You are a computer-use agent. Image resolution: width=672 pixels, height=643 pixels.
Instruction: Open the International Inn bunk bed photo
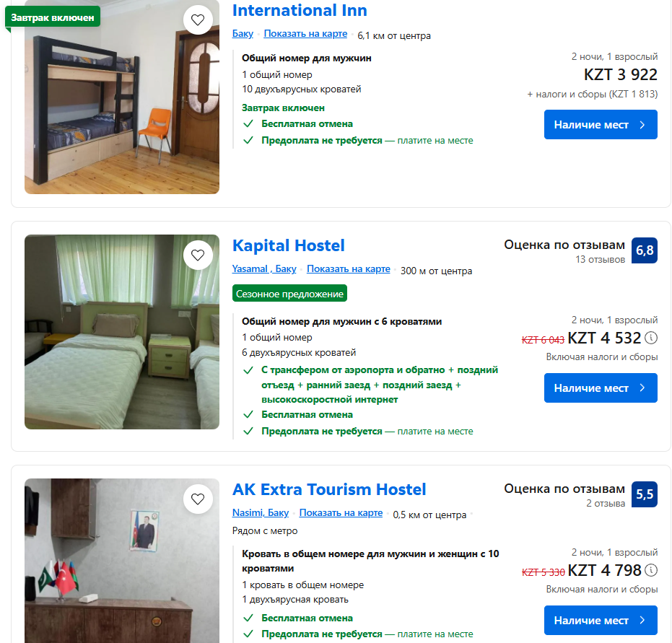122,97
